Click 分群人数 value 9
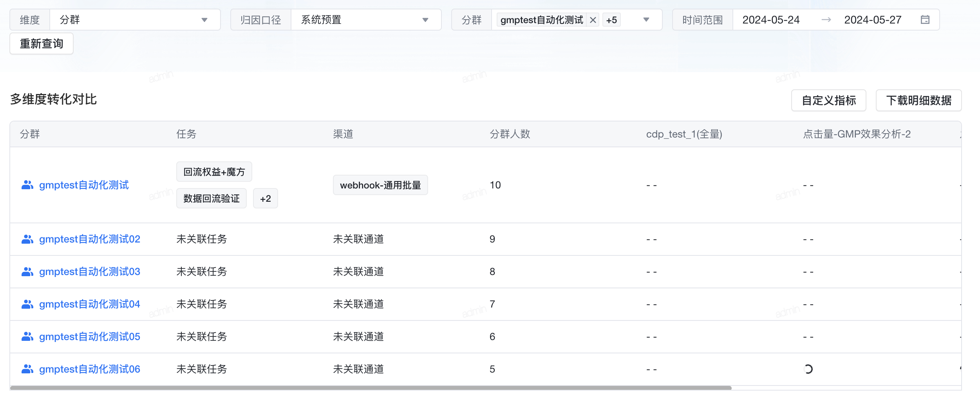 pos(492,239)
